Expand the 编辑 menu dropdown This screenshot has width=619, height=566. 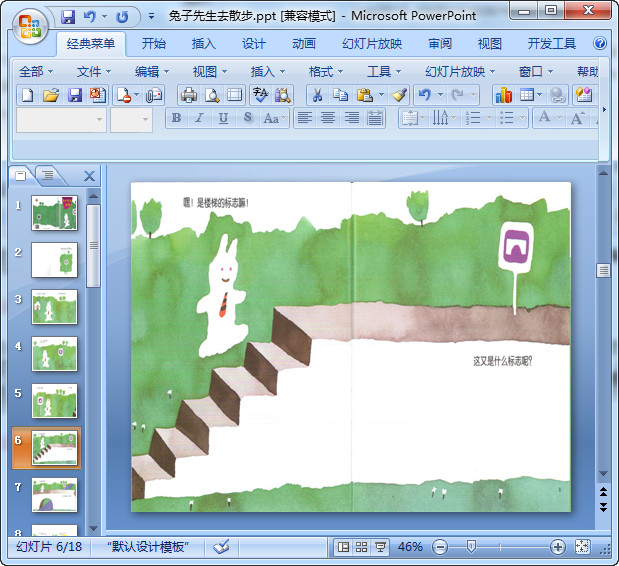tap(152, 71)
